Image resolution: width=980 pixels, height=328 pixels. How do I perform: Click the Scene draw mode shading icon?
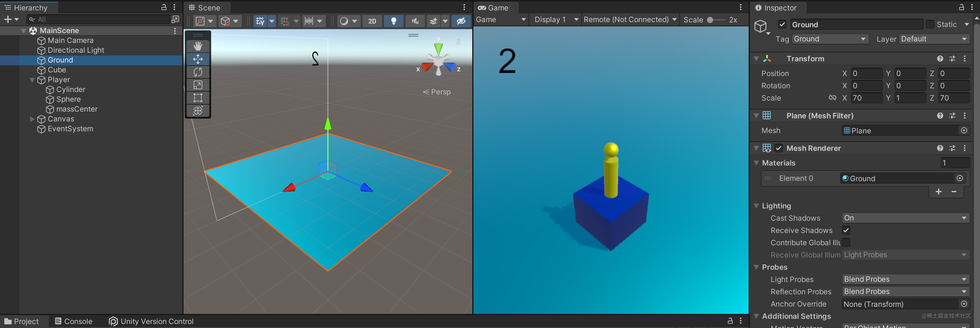pyautogui.click(x=344, y=21)
